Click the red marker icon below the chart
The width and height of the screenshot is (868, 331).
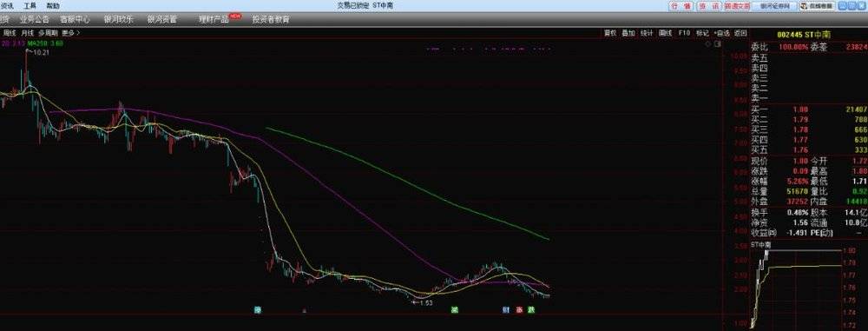tap(519, 309)
